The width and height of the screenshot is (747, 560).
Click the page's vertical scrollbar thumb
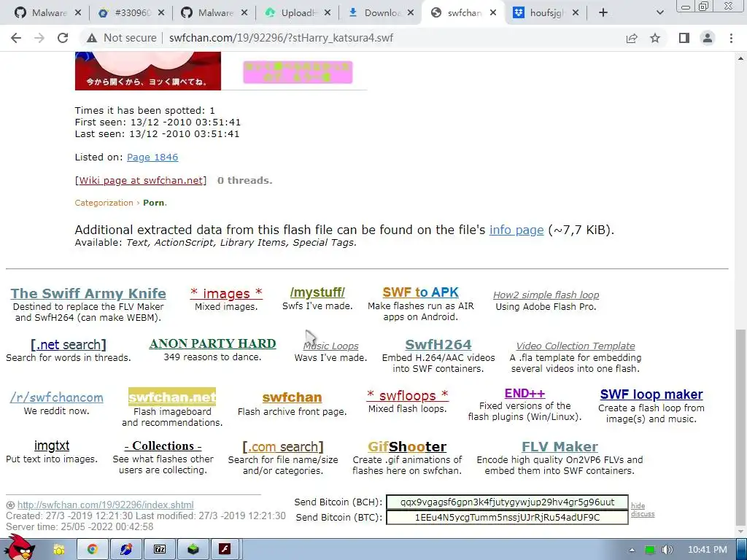(740, 426)
